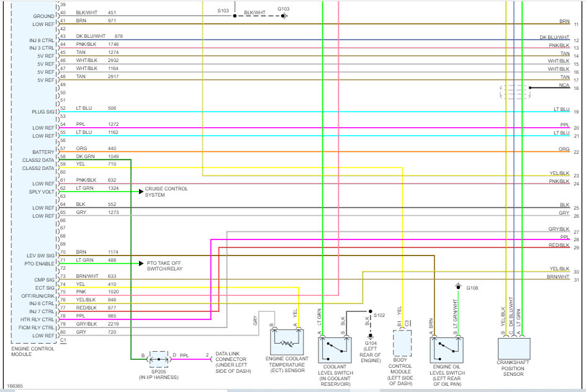Click the Engine Oil Level Switch symbol
Image resolution: width=586 pixels, height=392 pixels.
click(x=446, y=350)
